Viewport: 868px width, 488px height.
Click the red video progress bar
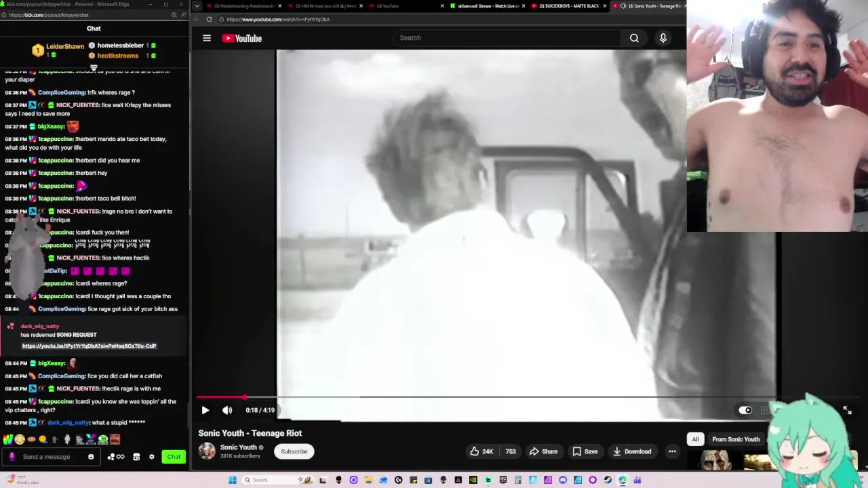(220, 397)
